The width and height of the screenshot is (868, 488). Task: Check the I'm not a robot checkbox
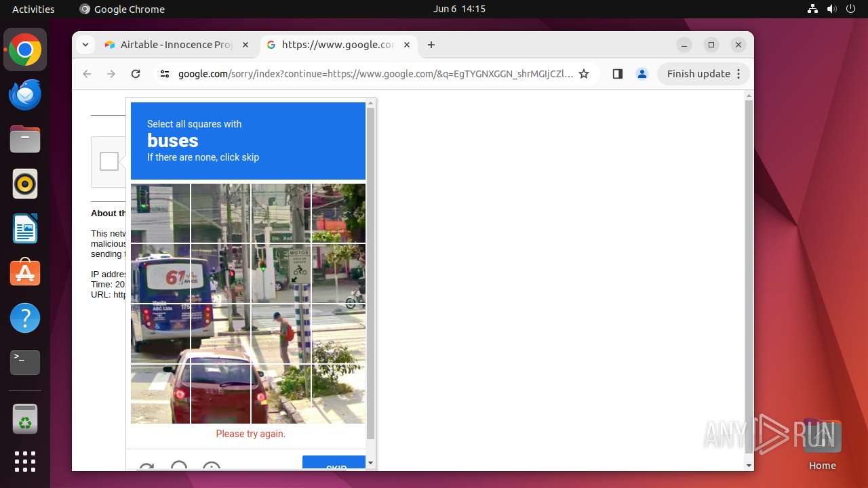tap(108, 161)
